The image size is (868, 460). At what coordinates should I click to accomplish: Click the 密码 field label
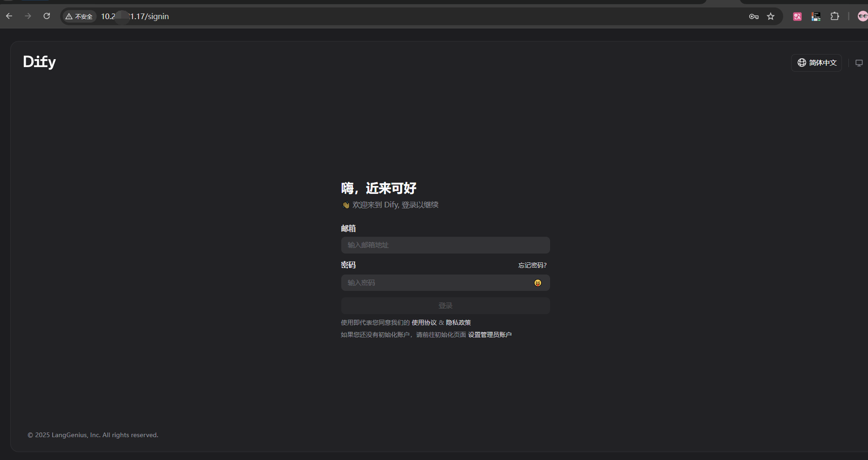(348, 265)
